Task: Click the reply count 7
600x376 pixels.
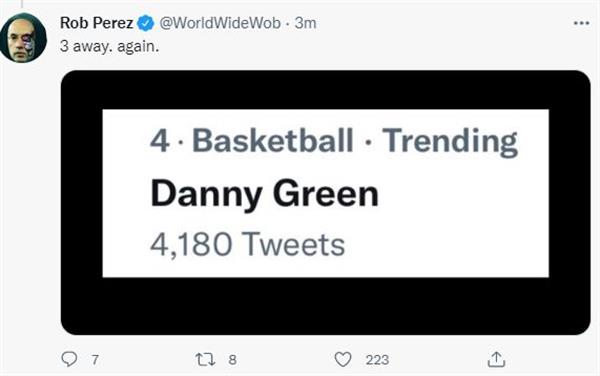Action: click(95, 360)
